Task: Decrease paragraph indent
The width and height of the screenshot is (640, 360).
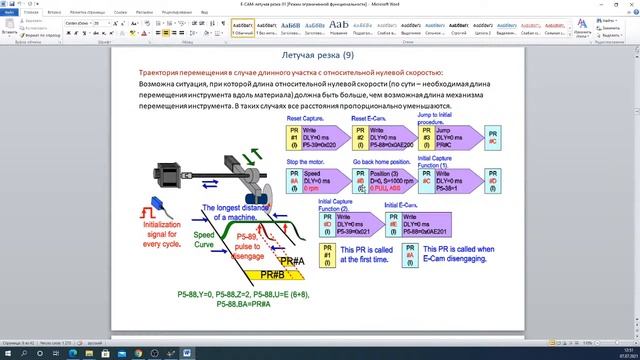Action: [x=194, y=24]
